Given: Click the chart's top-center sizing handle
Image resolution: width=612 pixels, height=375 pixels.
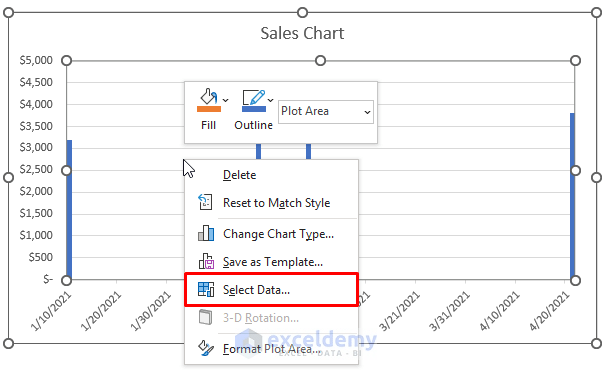Looking at the screenshot, I should [x=302, y=12].
